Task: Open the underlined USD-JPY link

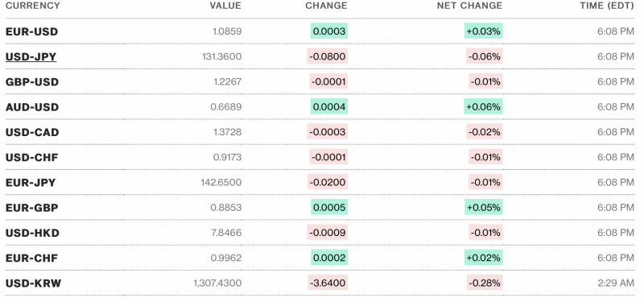Action: point(31,56)
